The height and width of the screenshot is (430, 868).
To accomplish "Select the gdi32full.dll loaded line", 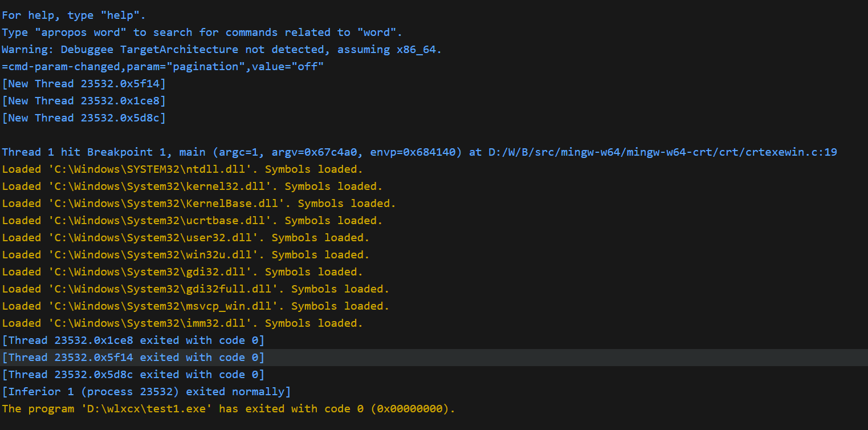I will click(195, 289).
